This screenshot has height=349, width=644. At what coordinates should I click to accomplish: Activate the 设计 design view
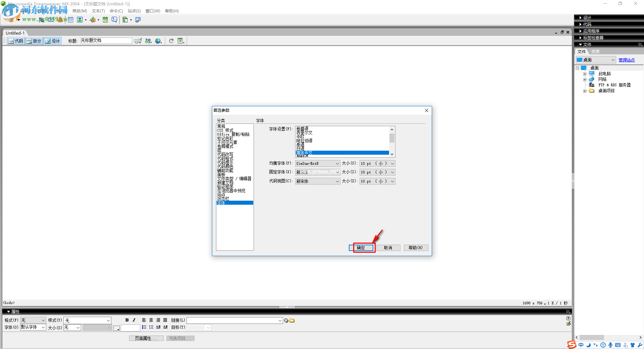[53, 41]
